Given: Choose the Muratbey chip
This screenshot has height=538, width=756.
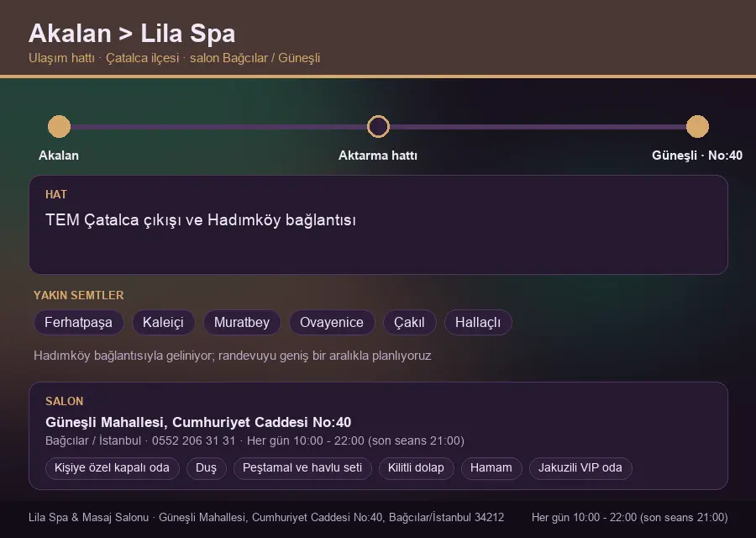Looking at the screenshot, I should point(242,322).
